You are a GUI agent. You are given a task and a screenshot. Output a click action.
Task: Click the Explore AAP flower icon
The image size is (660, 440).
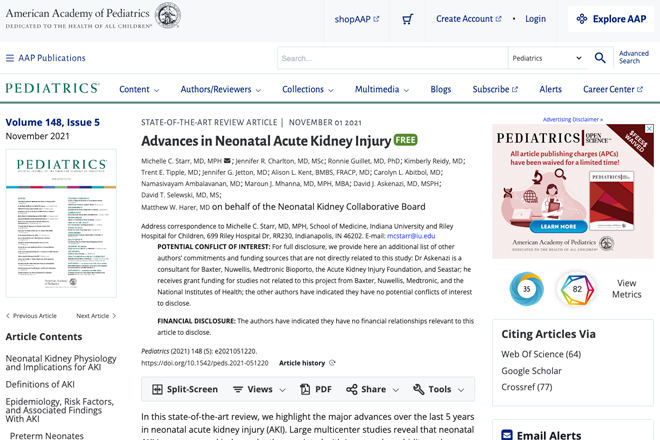tap(582, 19)
